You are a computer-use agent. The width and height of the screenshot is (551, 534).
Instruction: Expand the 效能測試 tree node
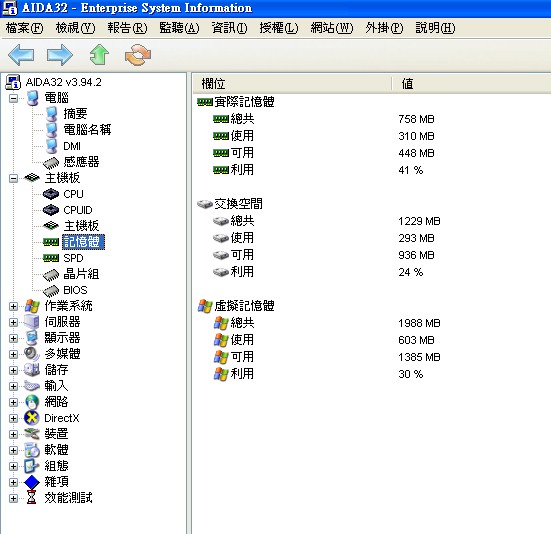point(13,498)
